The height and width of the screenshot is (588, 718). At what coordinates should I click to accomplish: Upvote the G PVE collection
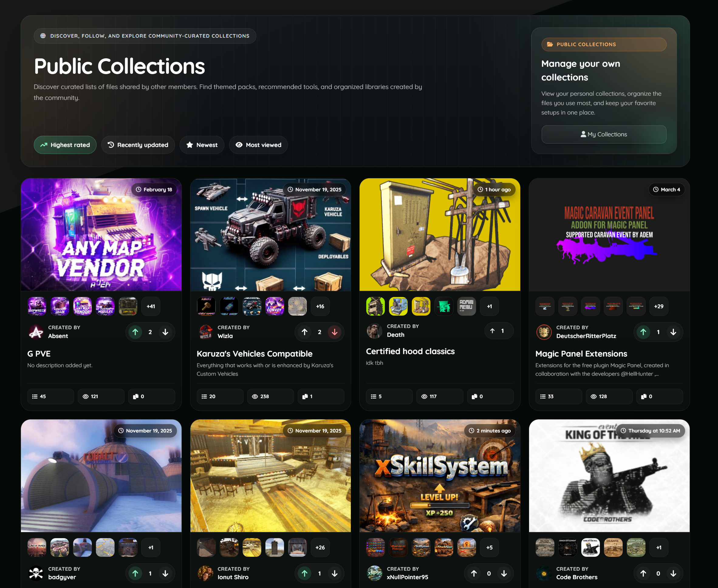(x=135, y=332)
